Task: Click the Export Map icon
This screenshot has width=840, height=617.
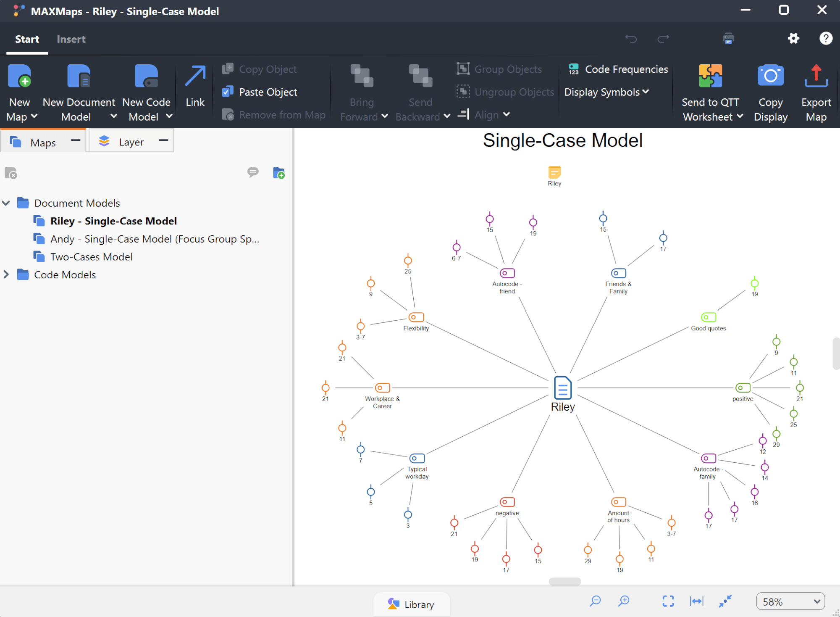Action: [816, 76]
